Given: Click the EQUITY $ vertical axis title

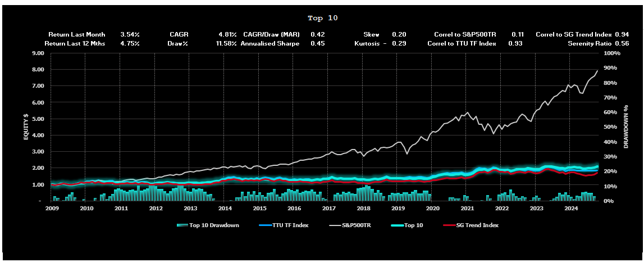Looking at the screenshot, I should click(x=26, y=127).
